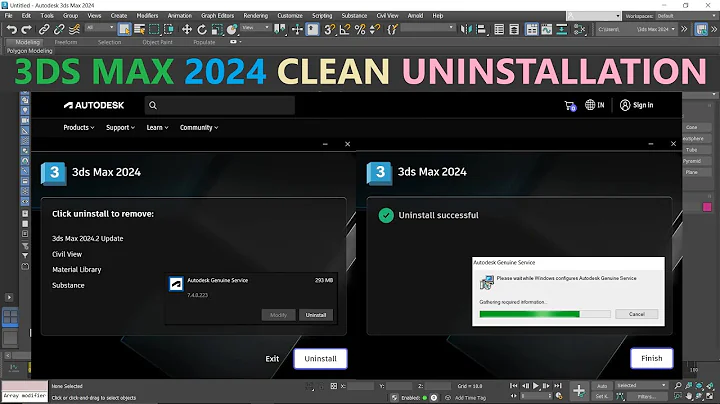Switch to Object Paint ribbon tab
Screen dimensions: 720x404
(x=158, y=42)
